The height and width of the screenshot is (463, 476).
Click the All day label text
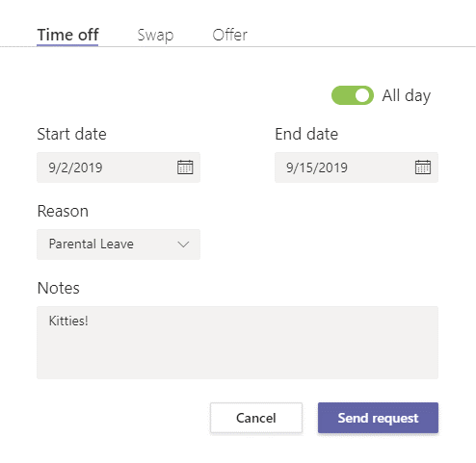pos(406,95)
